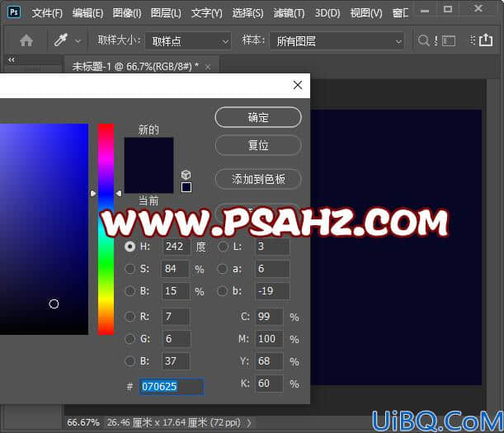The width and height of the screenshot is (504, 433).
Task: Select the H hue radio button
Action: click(130, 247)
